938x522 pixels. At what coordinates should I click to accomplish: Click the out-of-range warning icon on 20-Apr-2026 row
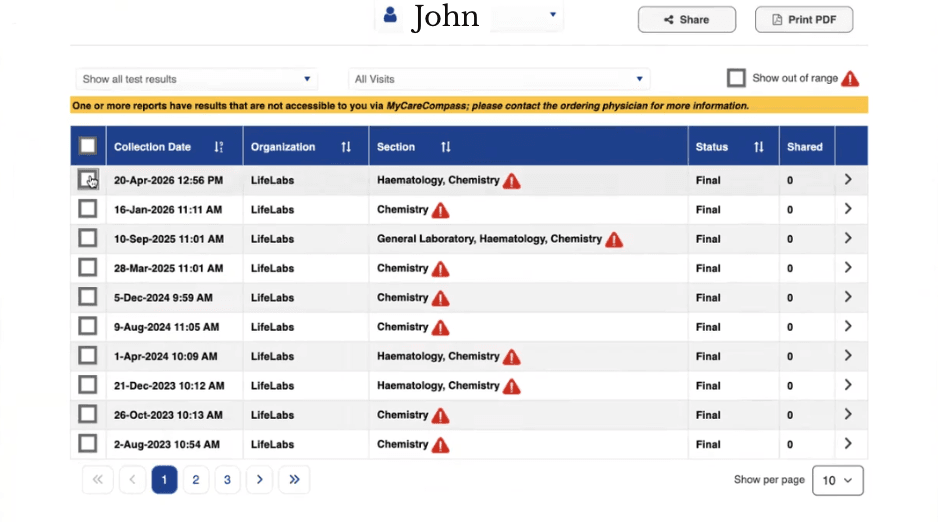(511, 181)
